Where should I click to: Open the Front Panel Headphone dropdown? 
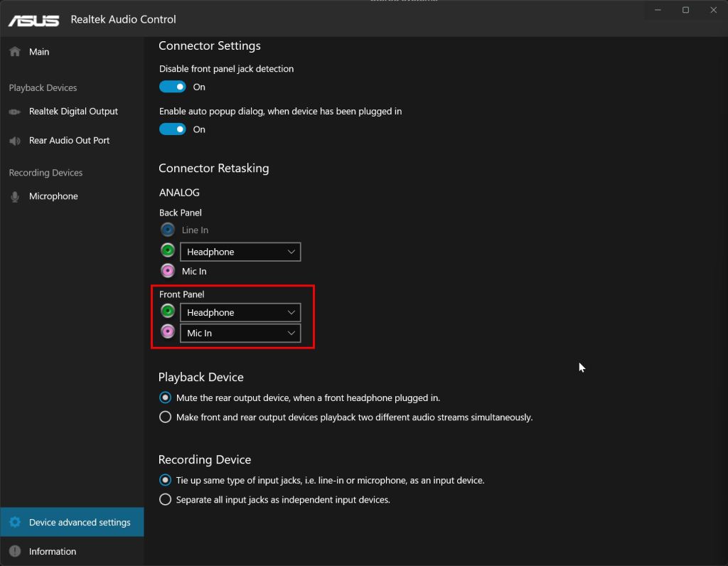pos(240,312)
